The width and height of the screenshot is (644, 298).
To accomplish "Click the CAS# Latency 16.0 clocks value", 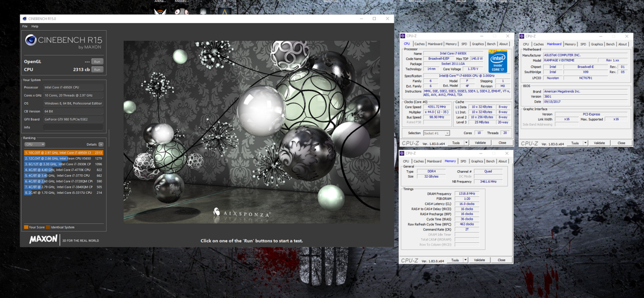I will coord(466,204).
